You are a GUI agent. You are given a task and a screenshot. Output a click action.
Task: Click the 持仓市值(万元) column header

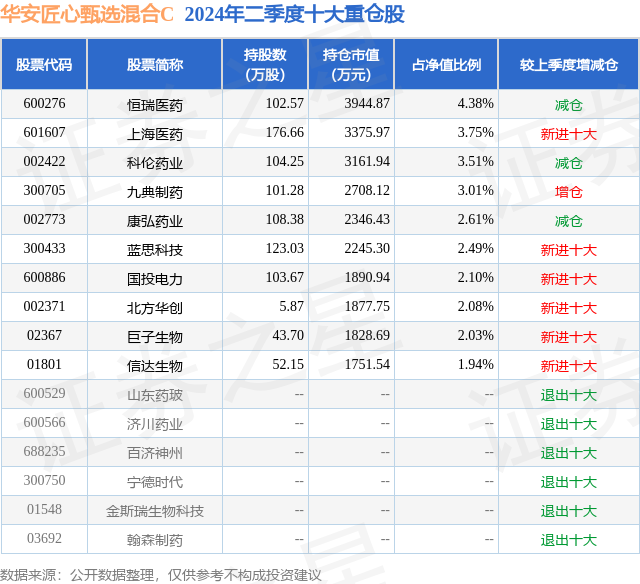351,64
